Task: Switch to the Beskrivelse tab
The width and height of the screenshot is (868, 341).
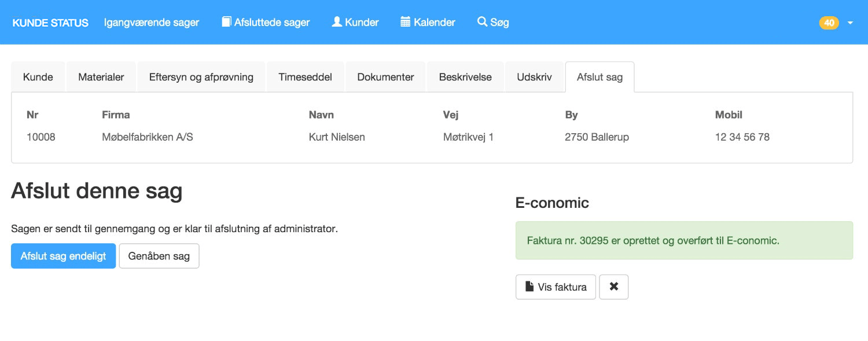Action: (465, 77)
